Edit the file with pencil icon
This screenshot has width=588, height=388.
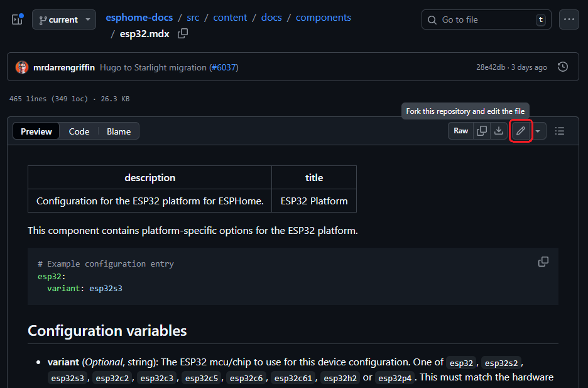click(521, 131)
